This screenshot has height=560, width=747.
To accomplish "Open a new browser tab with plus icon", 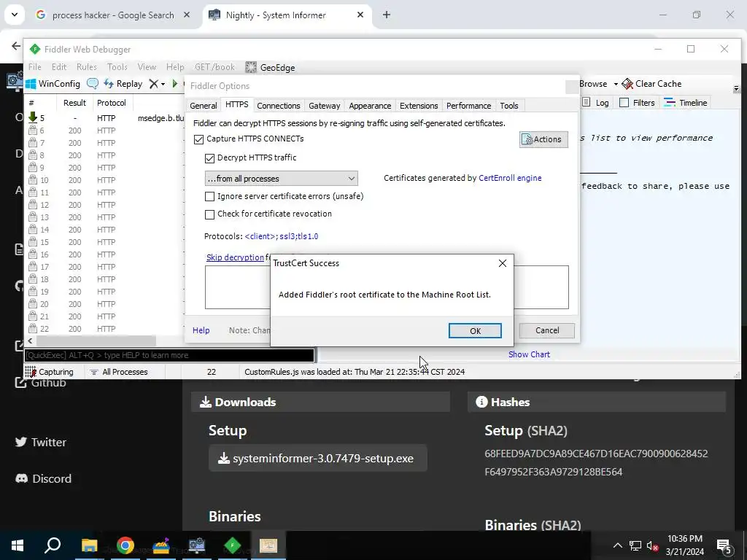I will 387,15.
